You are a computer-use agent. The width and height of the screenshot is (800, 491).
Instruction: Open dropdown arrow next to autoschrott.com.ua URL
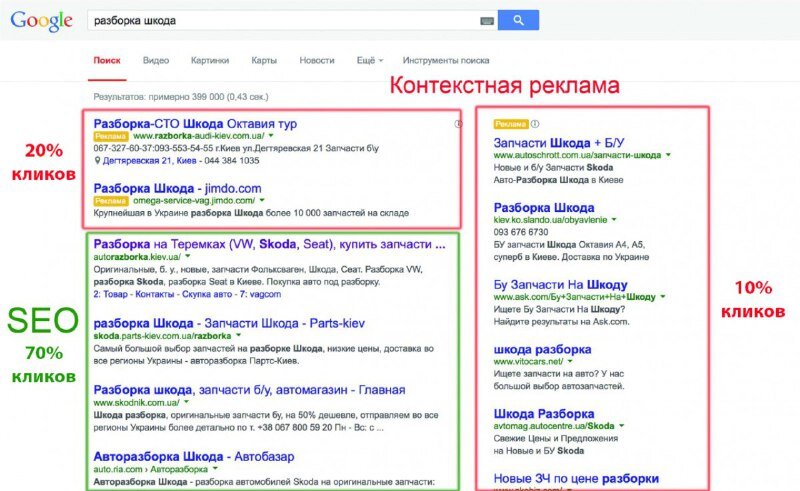(668, 155)
